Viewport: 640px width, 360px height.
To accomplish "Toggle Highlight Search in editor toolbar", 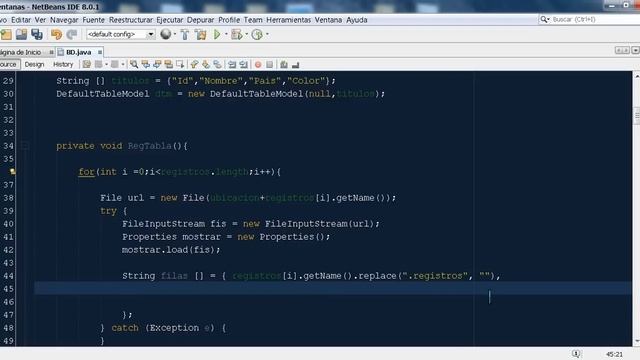I will click(169, 64).
